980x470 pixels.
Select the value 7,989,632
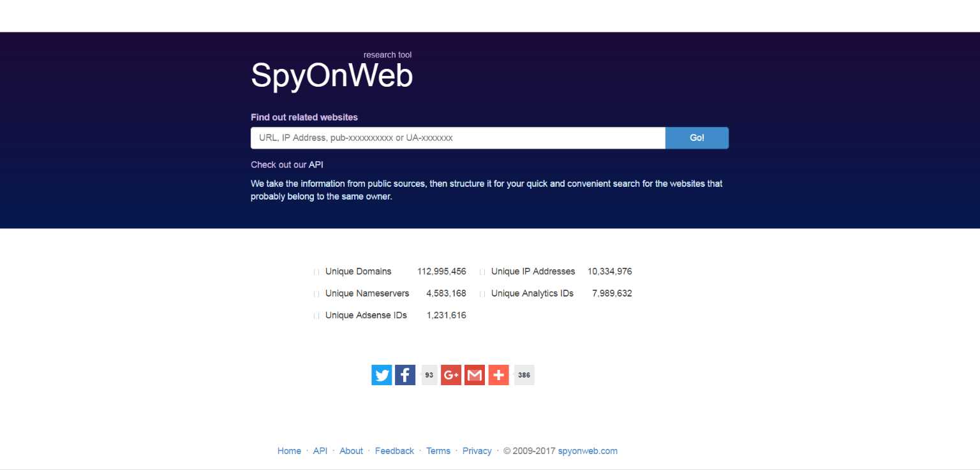point(612,293)
